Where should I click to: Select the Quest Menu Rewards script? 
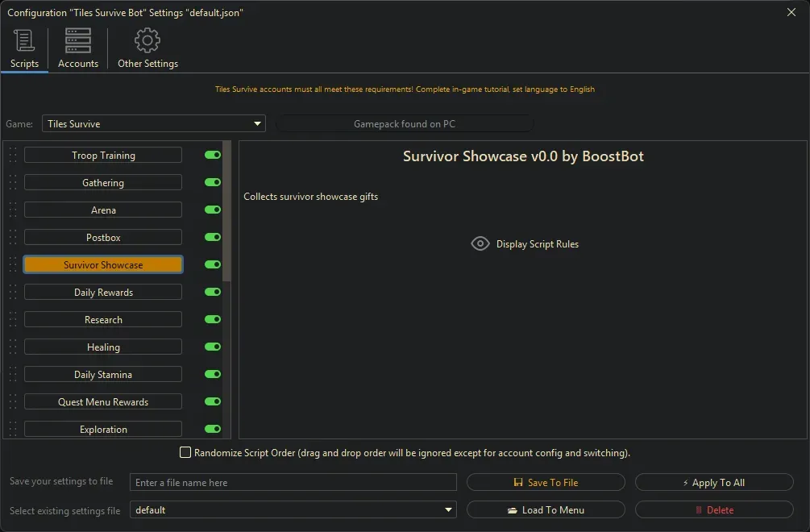[x=103, y=402]
